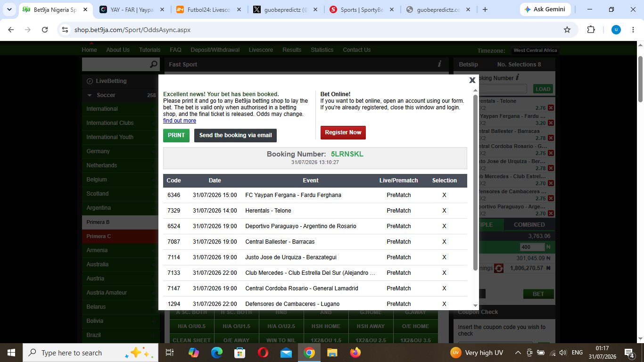Open the Results menu item
This screenshot has height=362, width=644.
click(x=292, y=50)
